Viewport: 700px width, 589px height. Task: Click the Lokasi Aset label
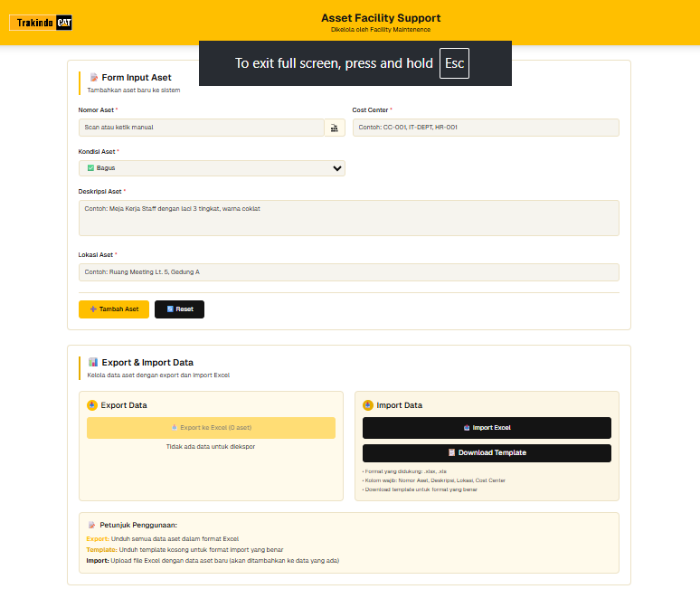96,255
